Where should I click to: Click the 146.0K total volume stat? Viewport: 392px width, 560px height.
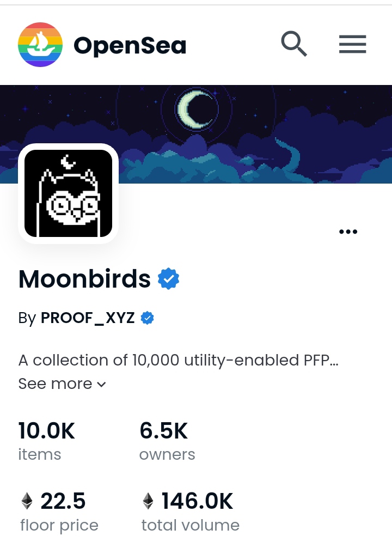(x=191, y=512)
